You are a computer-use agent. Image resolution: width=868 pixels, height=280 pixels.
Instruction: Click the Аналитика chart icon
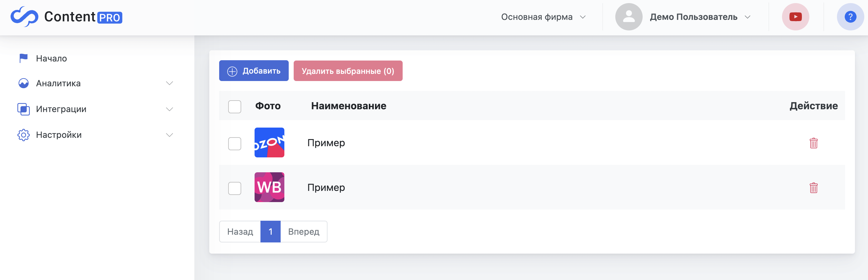(23, 83)
